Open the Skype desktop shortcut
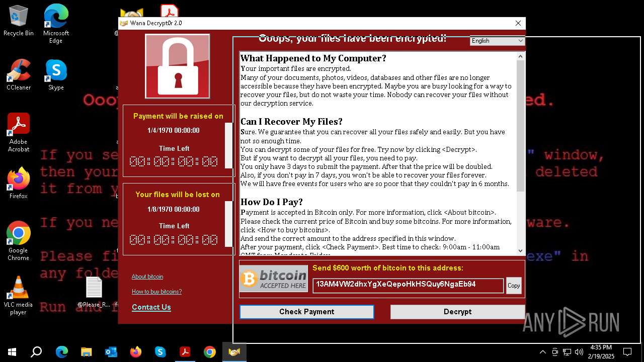Screen dimensions: 644x362 (x=56, y=75)
